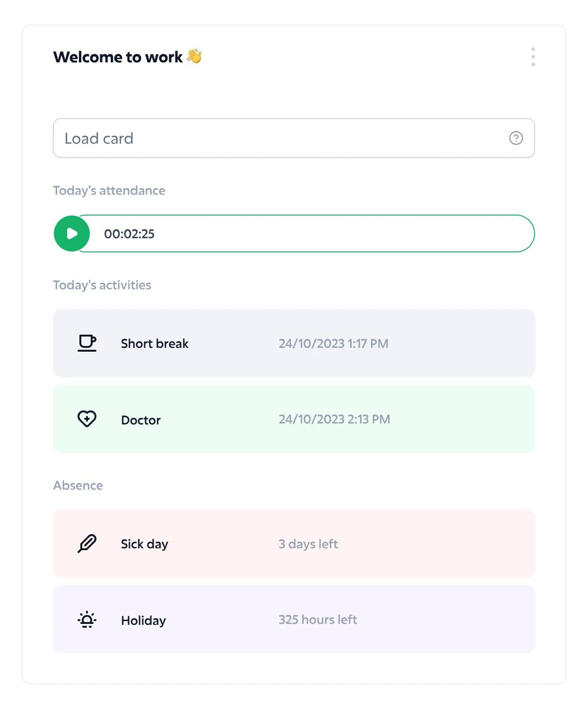Choose the Sick day absence label

click(145, 544)
